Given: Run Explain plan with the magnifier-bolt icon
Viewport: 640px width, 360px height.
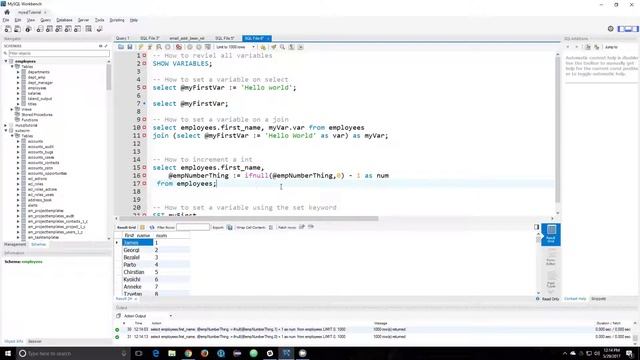Looking at the screenshot, I should [159, 47].
